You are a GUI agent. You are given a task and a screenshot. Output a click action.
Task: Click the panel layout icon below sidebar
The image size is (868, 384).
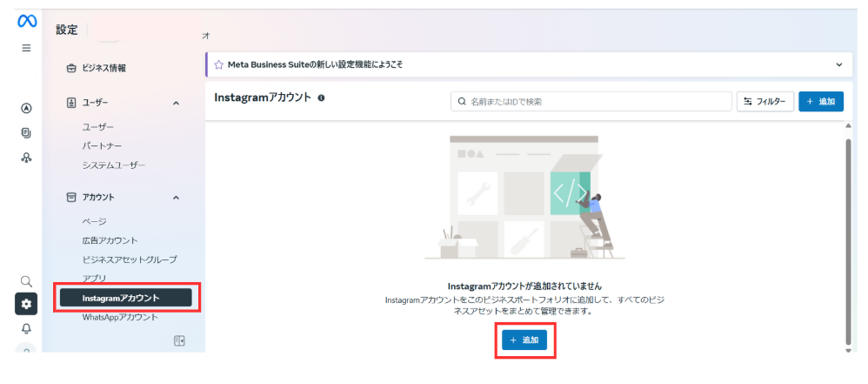[179, 340]
